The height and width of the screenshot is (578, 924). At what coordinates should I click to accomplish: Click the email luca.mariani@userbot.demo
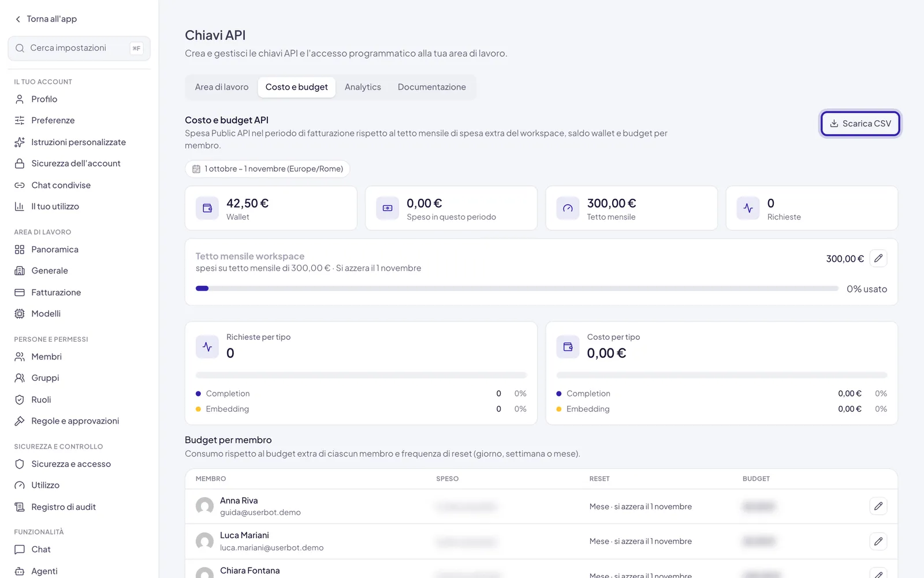tap(271, 548)
